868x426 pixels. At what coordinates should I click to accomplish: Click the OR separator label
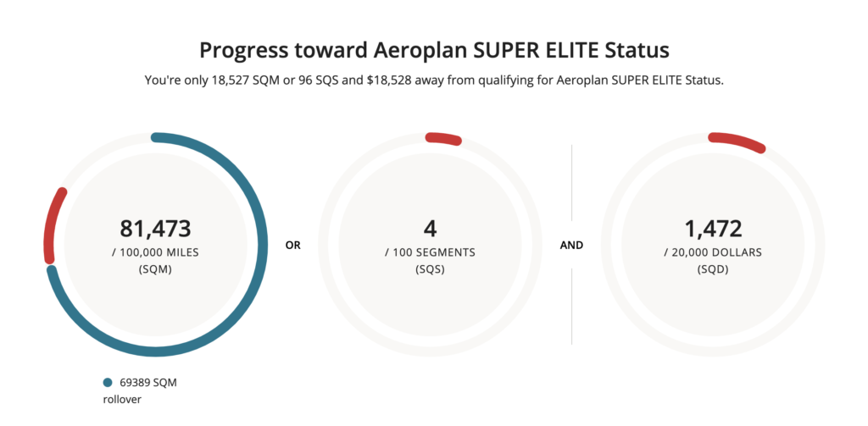coord(293,246)
